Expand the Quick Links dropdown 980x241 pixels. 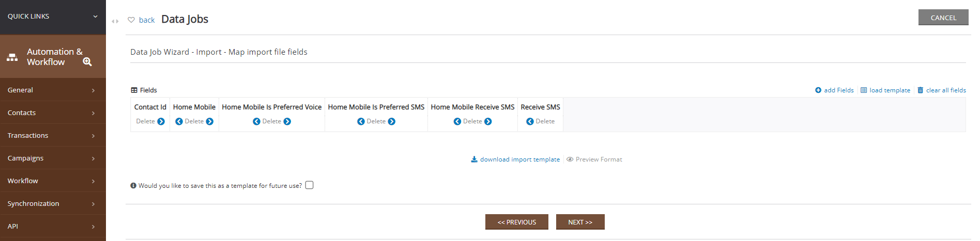[x=95, y=17]
